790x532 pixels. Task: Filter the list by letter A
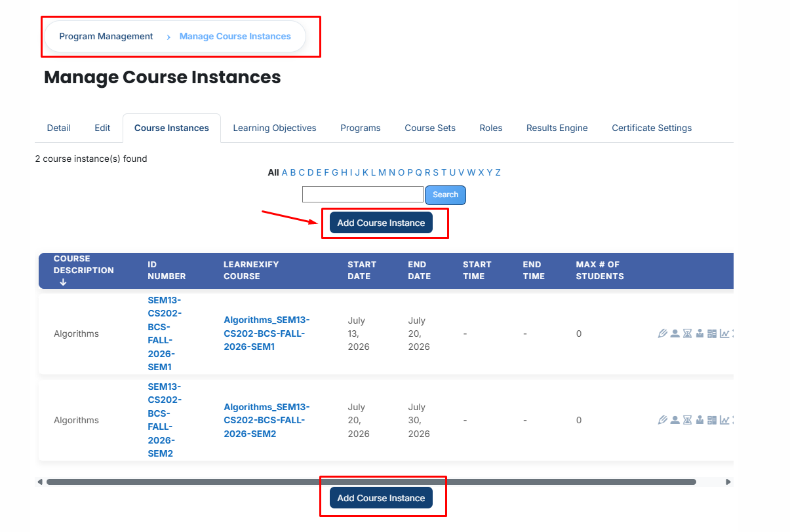pos(285,172)
